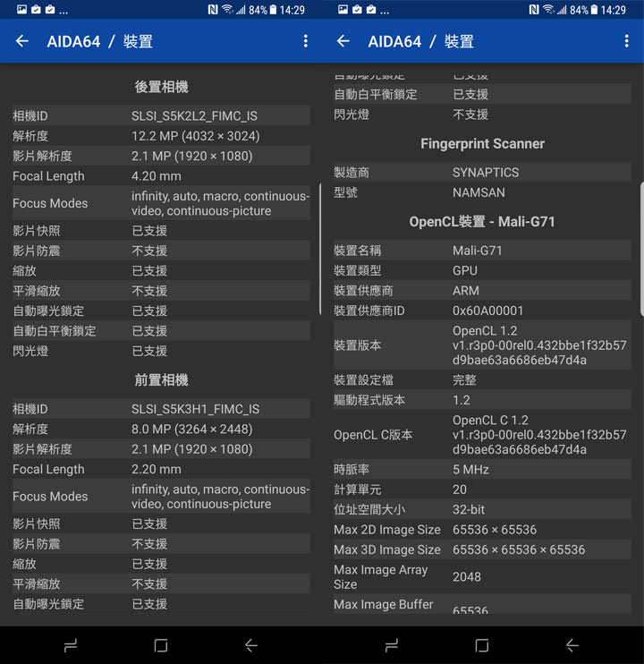The height and width of the screenshot is (664, 644).
Task: Tap the Max 2D Image Size row label
Action: pos(387,530)
